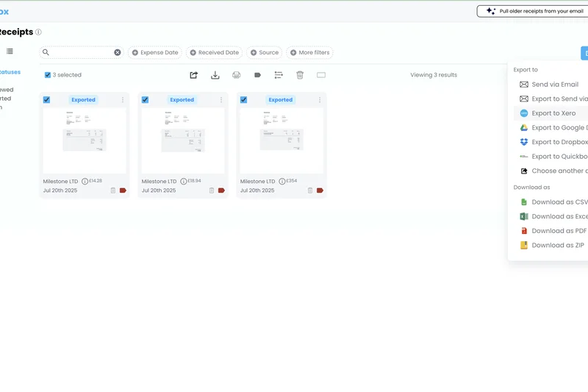The width and height of the screenshot is (588, 392).
Task: Toggle the '3 selected' select-all checkbox
Action: 48,75
